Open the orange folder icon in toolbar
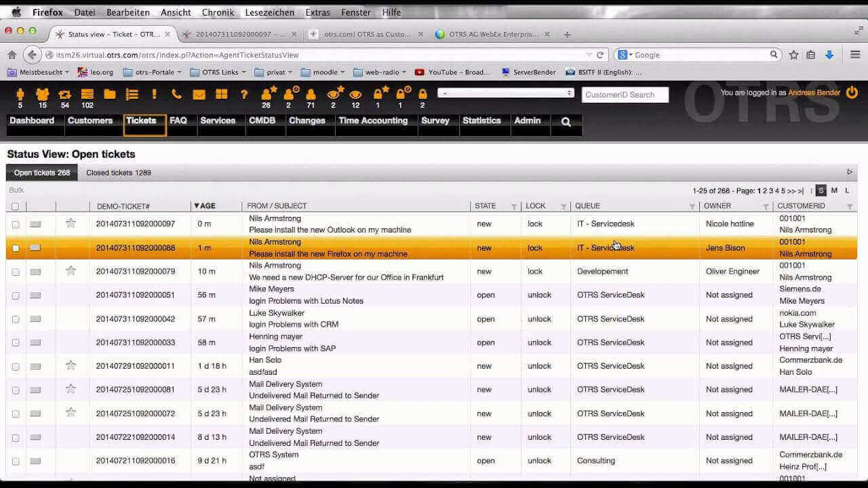The image size is (868, 488). (x=109, y=94)
